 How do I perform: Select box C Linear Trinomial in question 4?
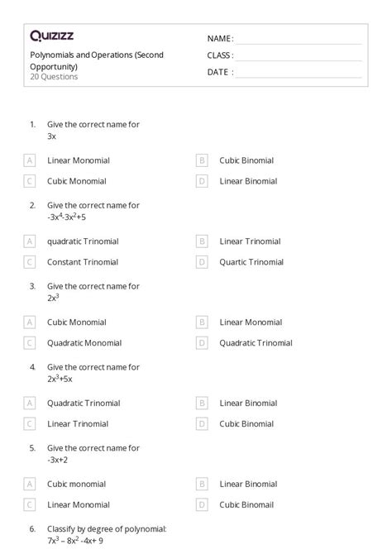30,424
